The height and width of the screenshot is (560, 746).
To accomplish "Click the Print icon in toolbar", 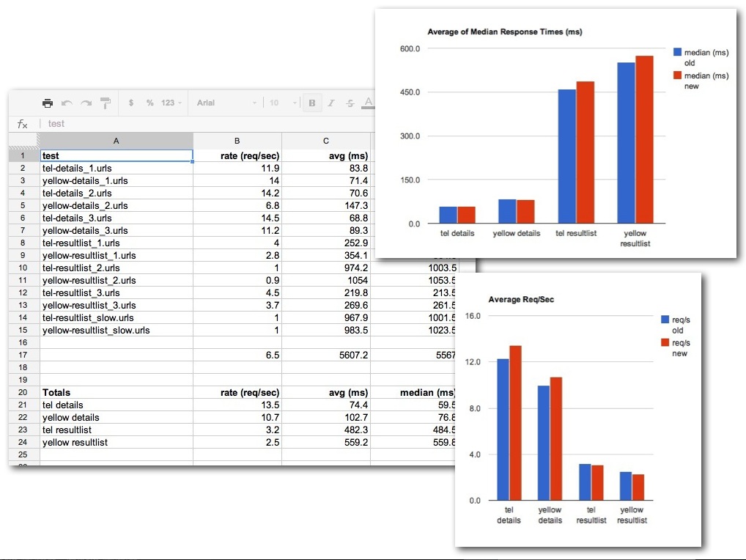I will [48, 103].
